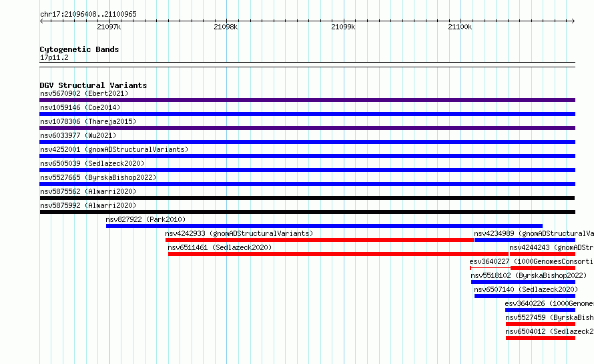This screenshot has width=594, height=364.
Task: Click the left arrow of the coordinate ruler
Action: [x=41, y=21]
